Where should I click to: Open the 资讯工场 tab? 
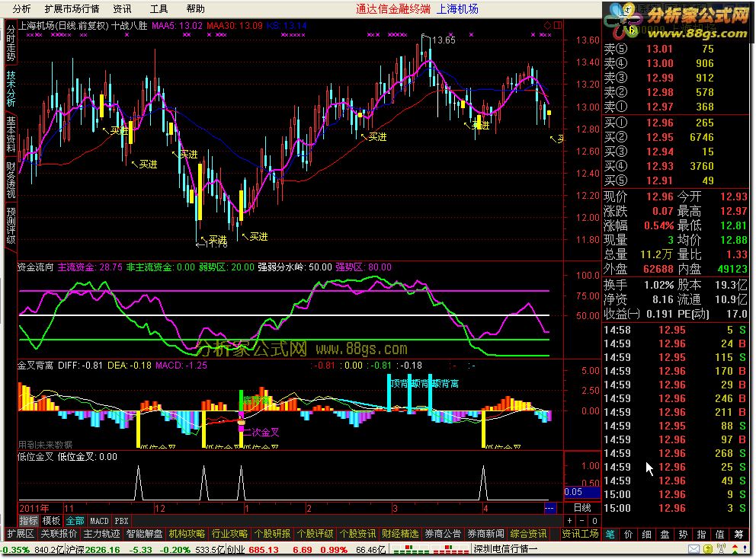point(580,534)
